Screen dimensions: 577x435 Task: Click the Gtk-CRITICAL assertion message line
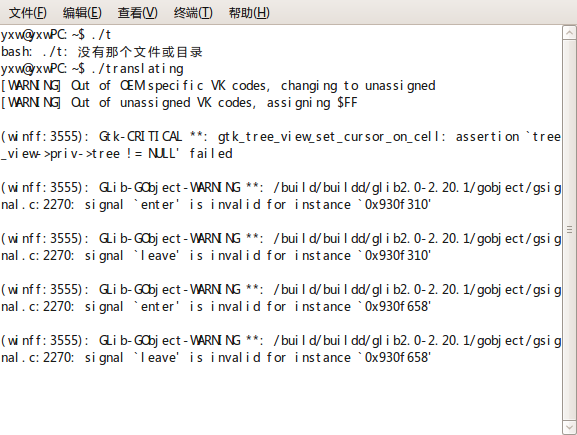[281, 145]
